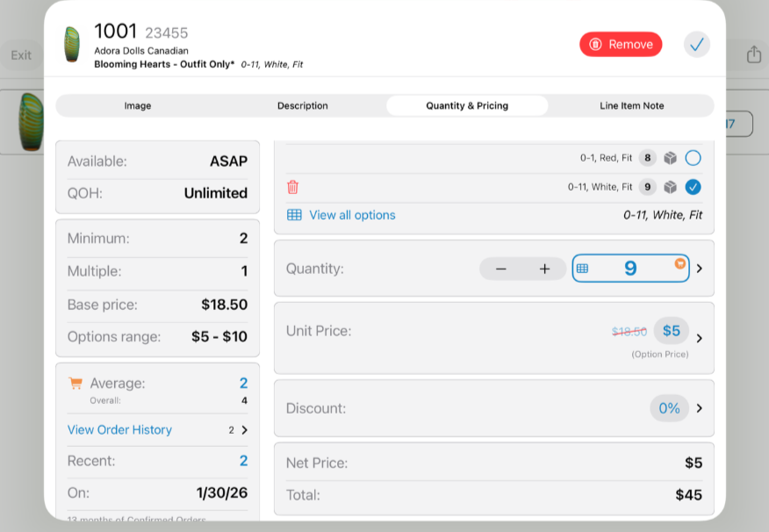Click the On date 1/30/26
769x532 pixels.
tap(222, 492)
